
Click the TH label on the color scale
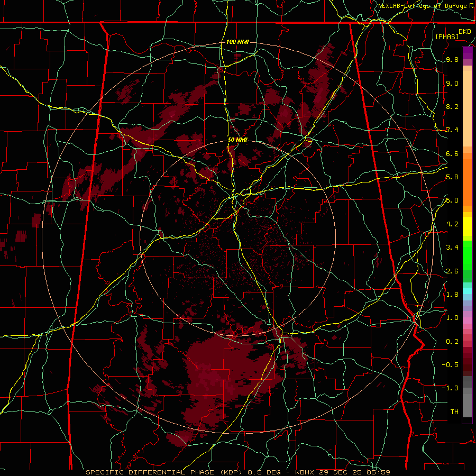pyautogui.click(x=454, y=412)
